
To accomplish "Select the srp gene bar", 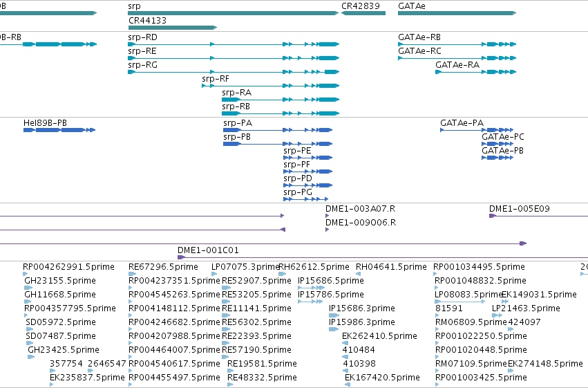I will point(234,13).
